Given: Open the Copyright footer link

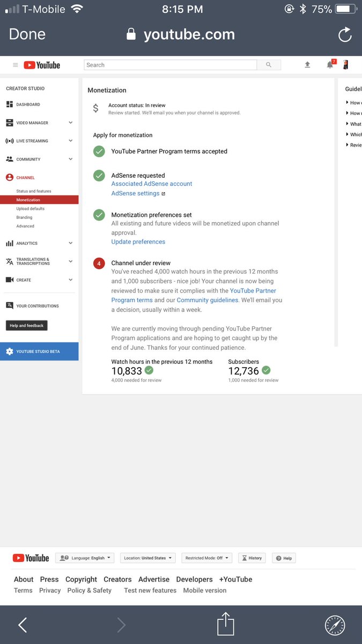Looking at the screenshot, I should [x=81, y=579].
